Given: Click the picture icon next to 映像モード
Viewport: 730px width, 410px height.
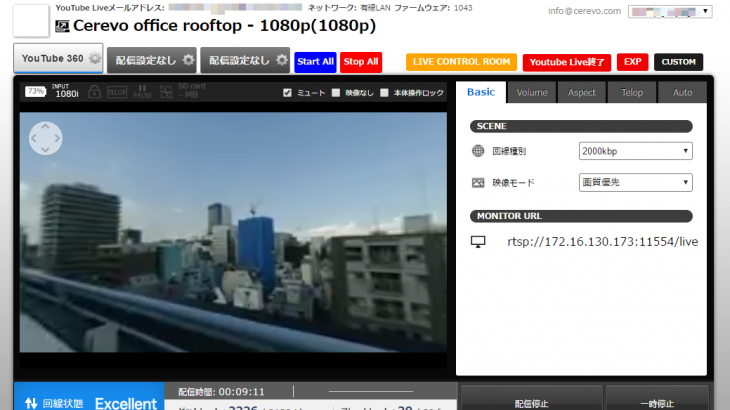Looking at the screenshot, I should [478, 182].
